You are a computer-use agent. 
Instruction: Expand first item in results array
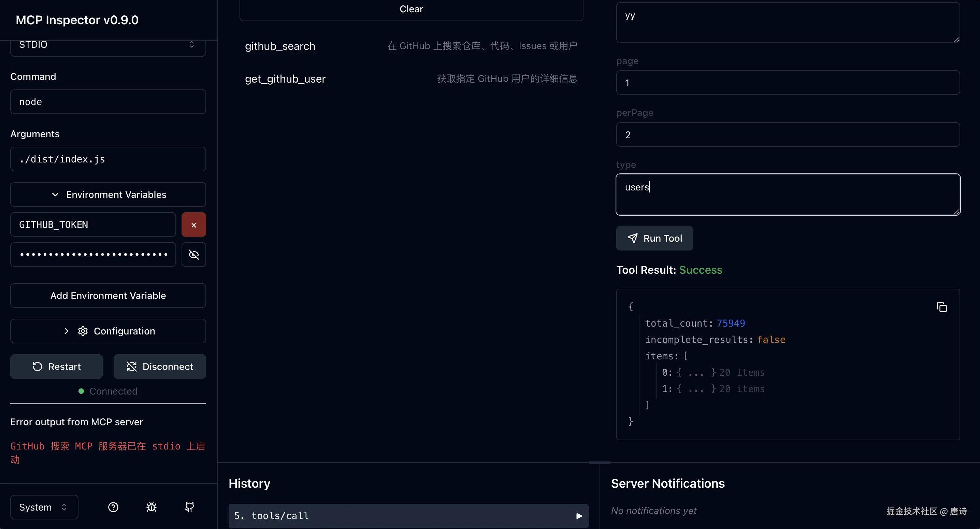[x=695, y=373]
